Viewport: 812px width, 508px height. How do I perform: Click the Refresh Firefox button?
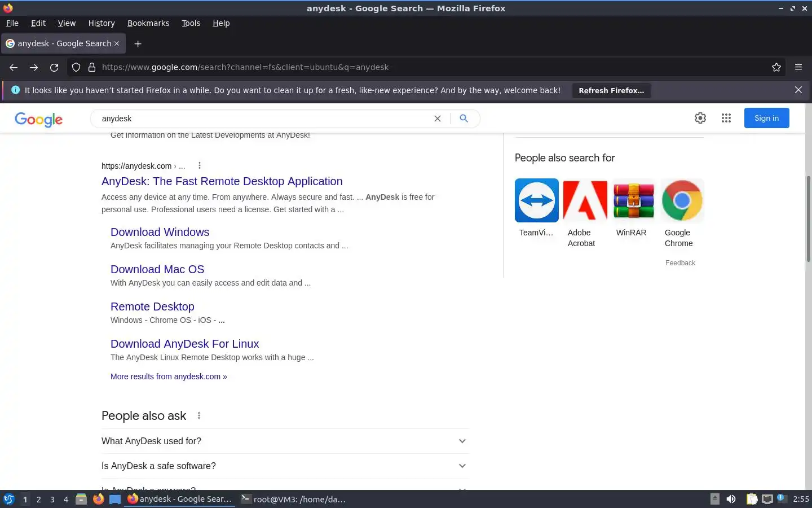pos(611,90)
